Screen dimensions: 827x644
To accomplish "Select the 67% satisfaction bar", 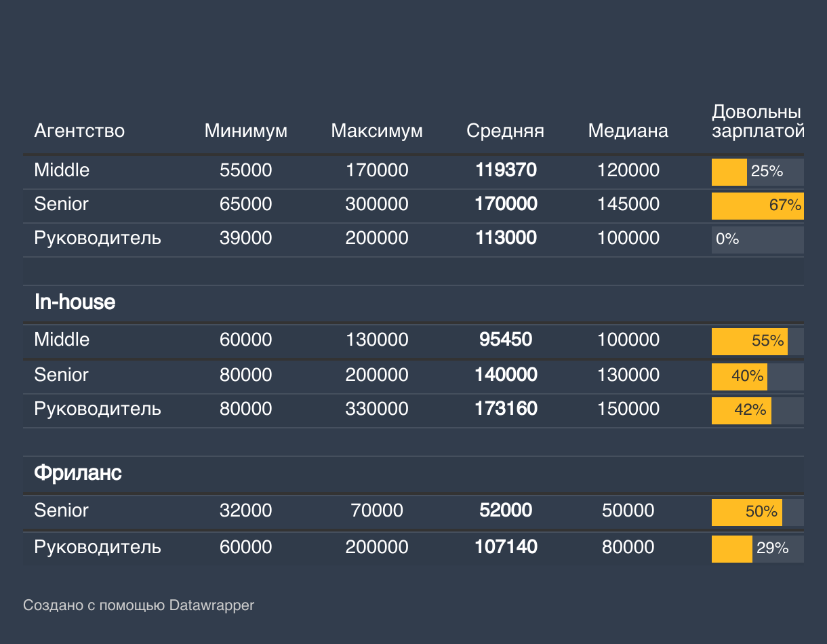I will tap(757, 205).
